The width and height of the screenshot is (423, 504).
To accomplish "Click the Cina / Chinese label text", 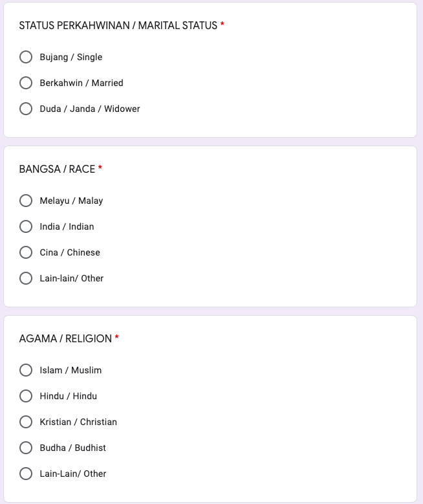I will (70, 252).
